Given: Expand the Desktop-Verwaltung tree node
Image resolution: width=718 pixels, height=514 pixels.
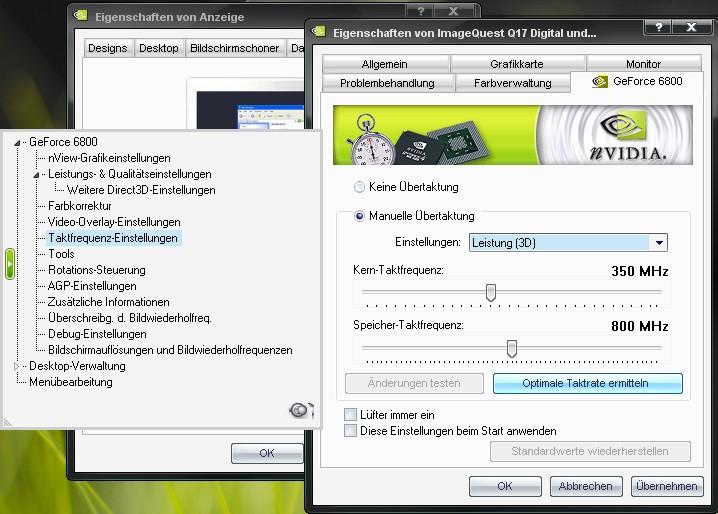Looking at the screenshot, I should (x=16, y=366).
